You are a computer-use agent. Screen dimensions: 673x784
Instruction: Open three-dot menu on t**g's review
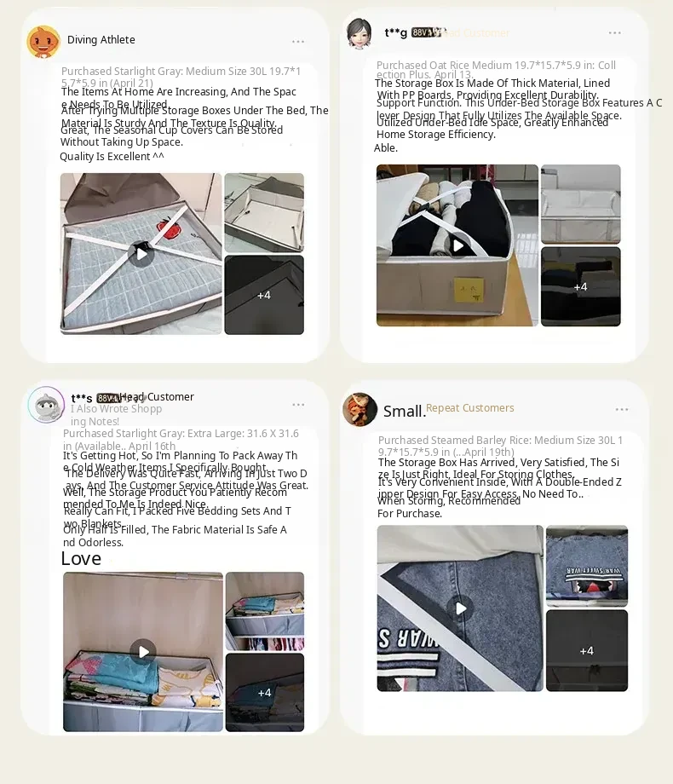tap(614, 33)
